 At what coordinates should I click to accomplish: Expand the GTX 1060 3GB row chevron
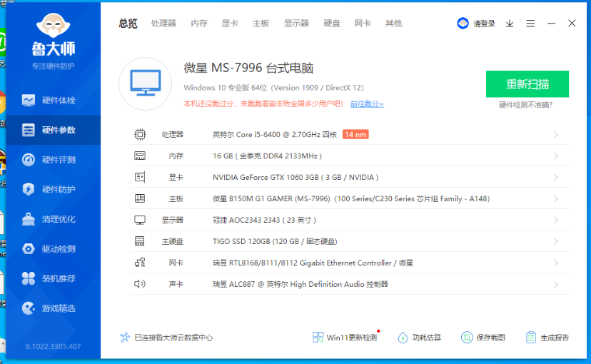(556, 177)
